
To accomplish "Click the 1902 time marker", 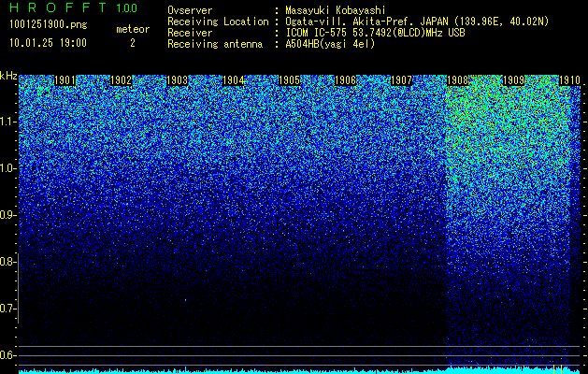I will pos(122,80).
